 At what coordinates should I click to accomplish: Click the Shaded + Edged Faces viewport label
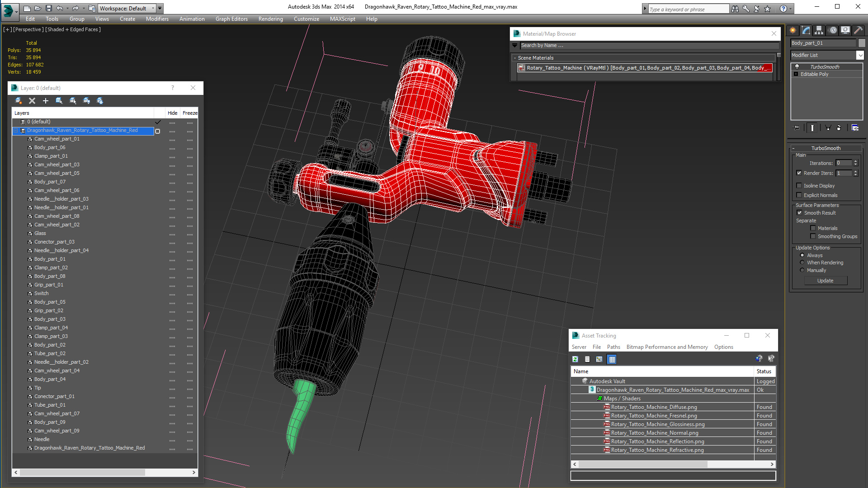click(74, 29)
